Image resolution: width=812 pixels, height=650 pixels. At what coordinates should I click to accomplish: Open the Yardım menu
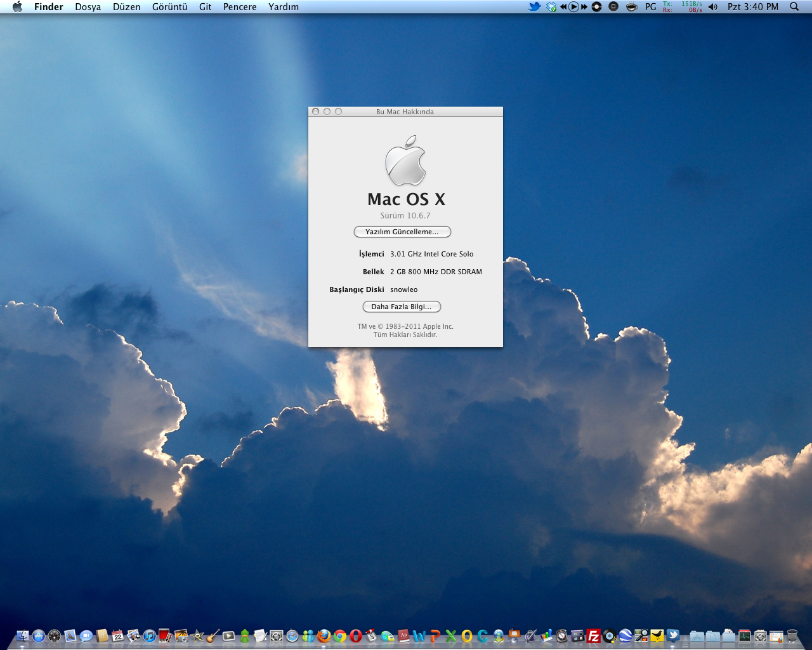284,6
